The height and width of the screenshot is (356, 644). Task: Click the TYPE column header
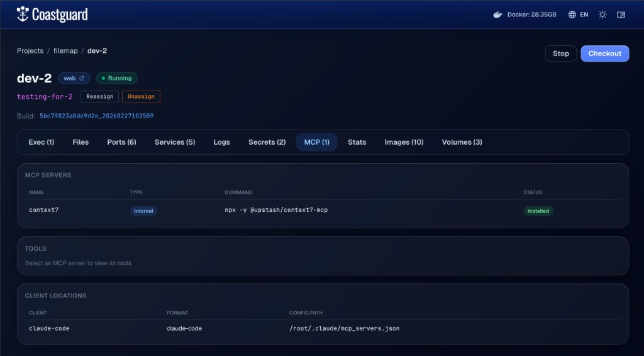136,192
